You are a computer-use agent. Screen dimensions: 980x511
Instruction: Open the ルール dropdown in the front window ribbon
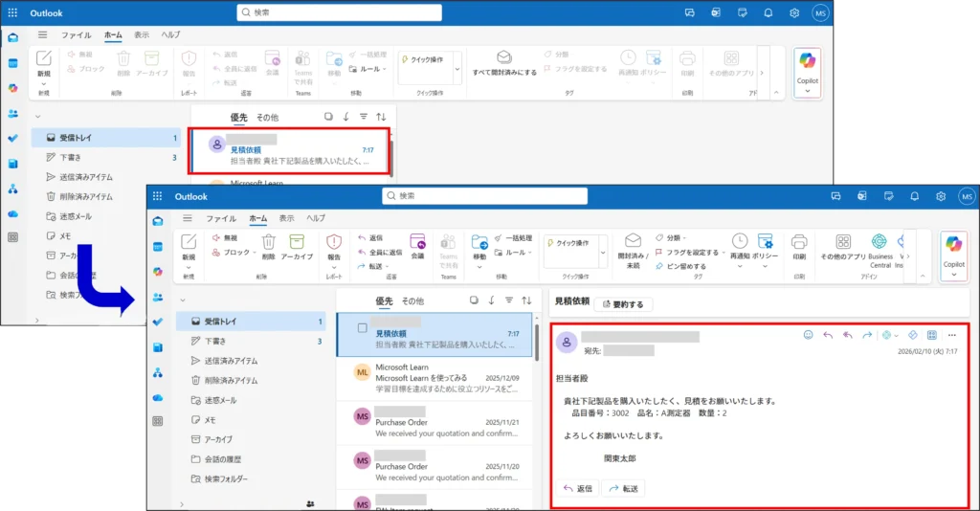tap(520, 253)
